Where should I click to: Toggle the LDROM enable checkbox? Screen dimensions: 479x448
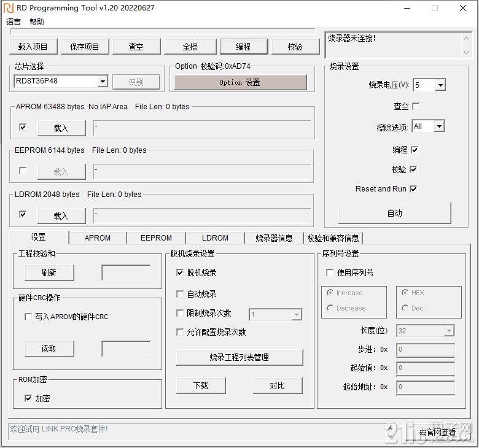[x=23, y=214]
